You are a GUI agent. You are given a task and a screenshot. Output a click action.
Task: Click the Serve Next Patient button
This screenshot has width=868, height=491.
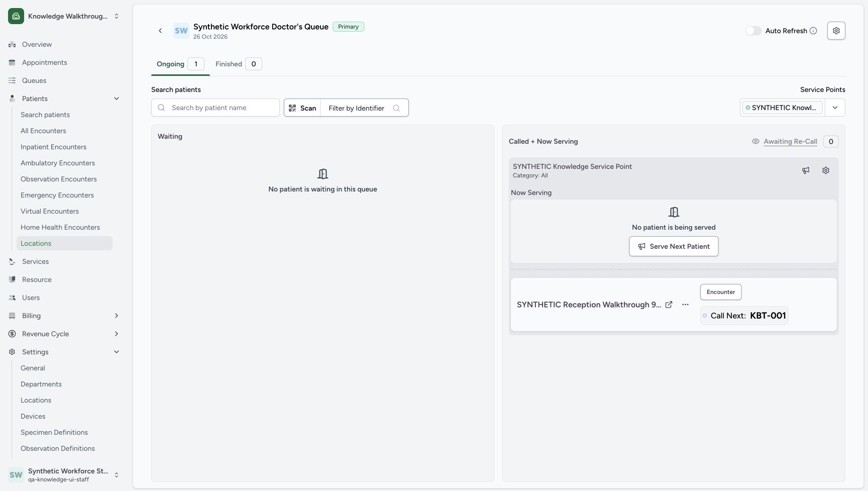click(x=674, y=246)
